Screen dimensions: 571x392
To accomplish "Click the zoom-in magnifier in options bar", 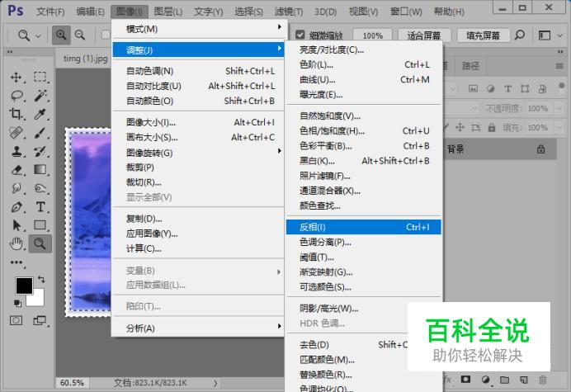I will (x=61, y=35).
